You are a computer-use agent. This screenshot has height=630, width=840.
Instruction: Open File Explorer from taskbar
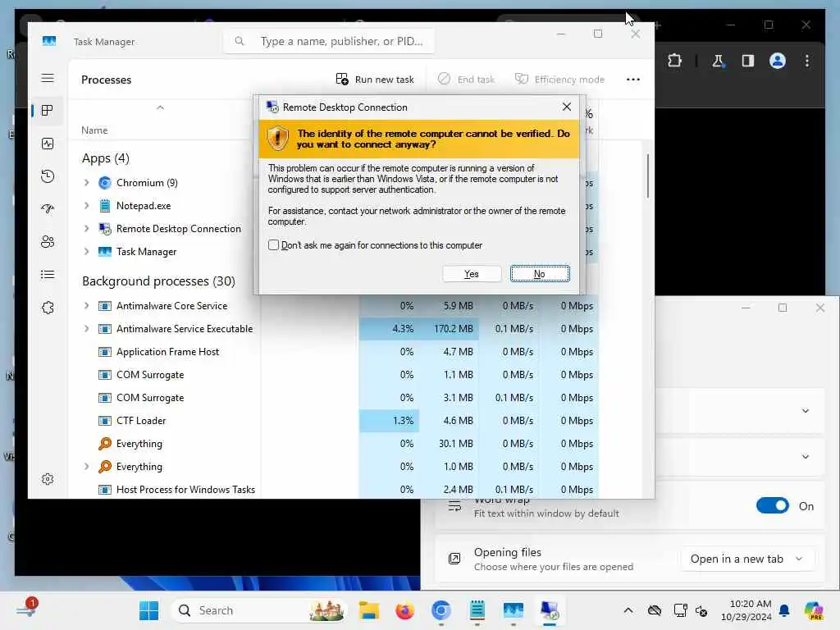tap(369, 610)
